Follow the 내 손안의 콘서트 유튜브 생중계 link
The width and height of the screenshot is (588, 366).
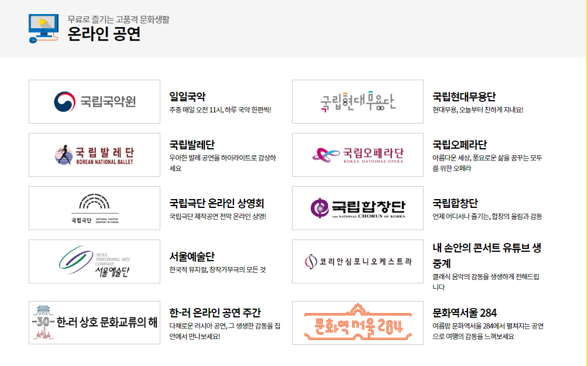[x=487, y=256]
